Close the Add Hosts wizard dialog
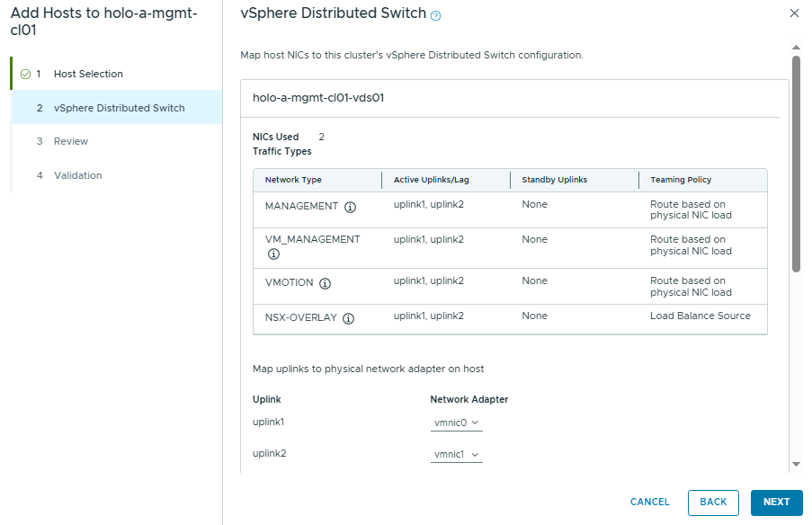Image resolution: width=812 pixels, height=525 pixels. 794,13
